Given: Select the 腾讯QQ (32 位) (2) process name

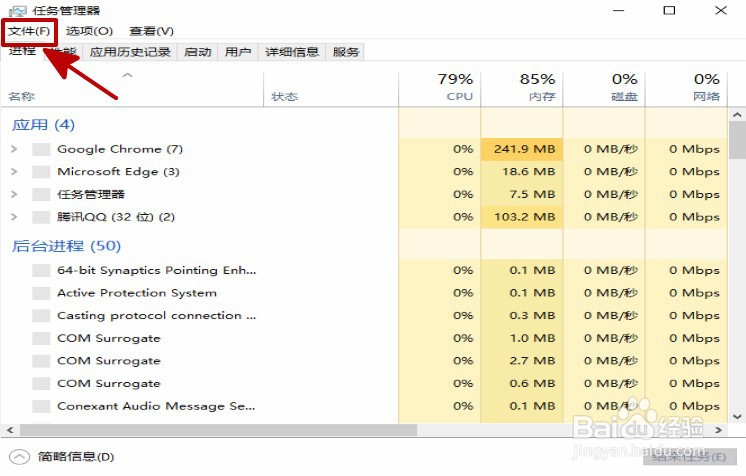Looking at the screenshot, I should point(116,217).
